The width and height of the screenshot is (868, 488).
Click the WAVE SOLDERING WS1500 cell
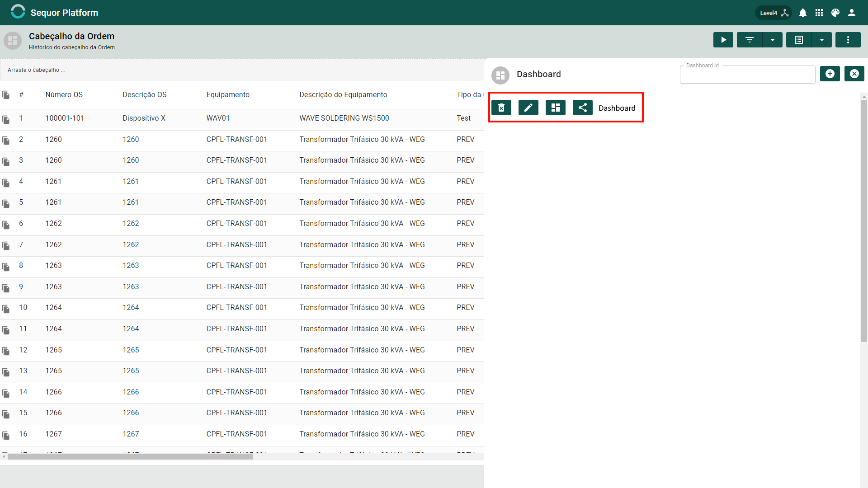[x=344, y=118]
